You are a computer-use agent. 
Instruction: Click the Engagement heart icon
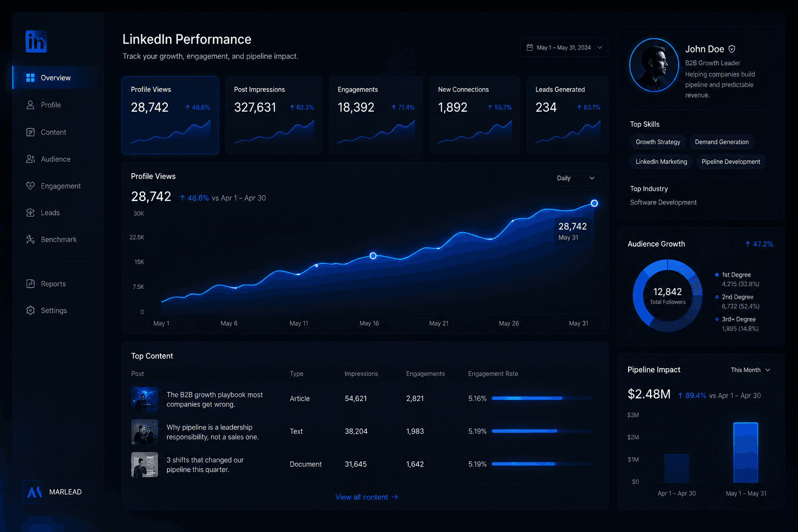click(x=31, y=185)
